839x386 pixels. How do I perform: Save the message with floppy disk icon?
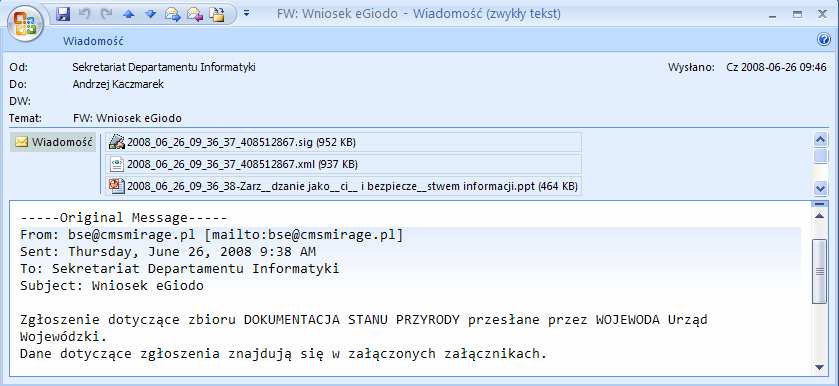63,14
